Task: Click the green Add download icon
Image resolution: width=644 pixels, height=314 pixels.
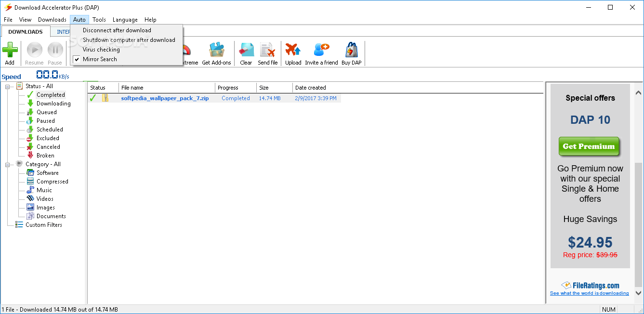Action: click(10, 50)
